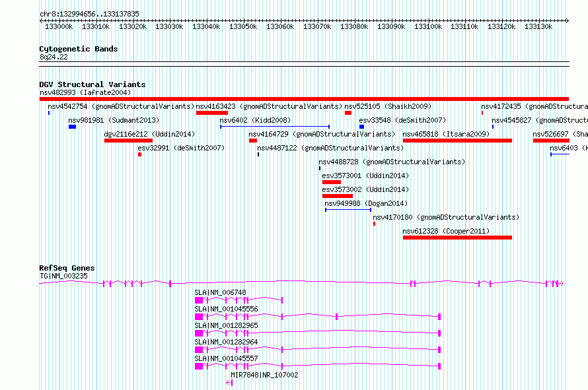Open nsv4487122 gnomAD variant label
Screen dimensions: 588x390
click(x=330, y=148)
